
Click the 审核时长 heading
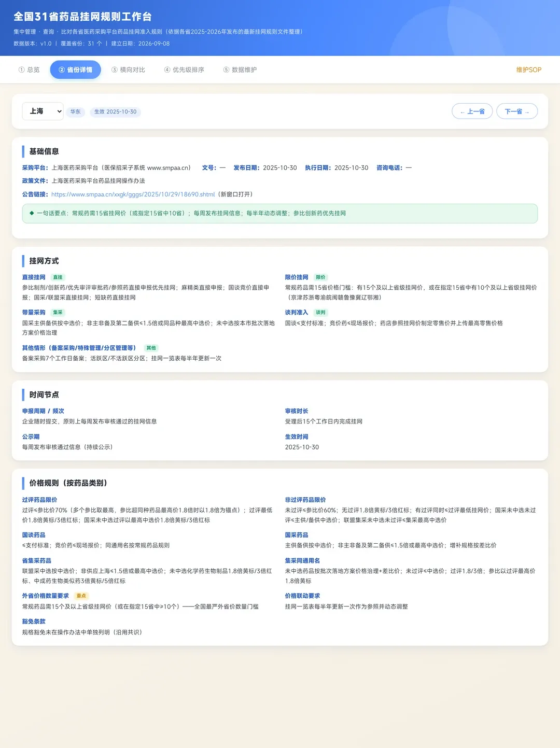pyautogui.click(x=297, y=411)
